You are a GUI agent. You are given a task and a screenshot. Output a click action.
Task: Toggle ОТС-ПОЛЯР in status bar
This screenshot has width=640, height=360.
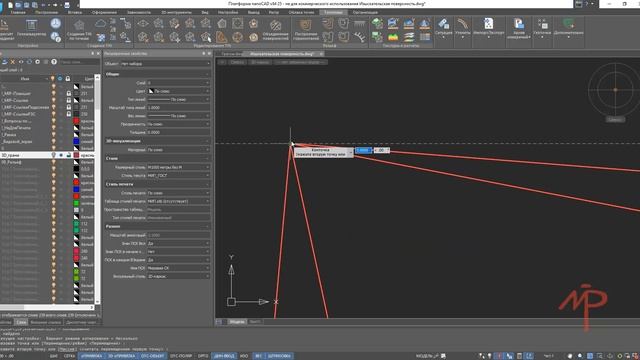point(181,356)
